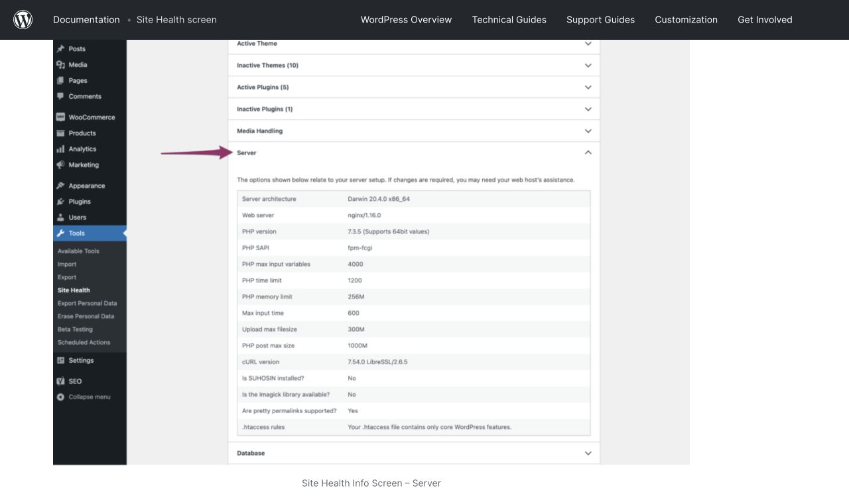The height and width of the screenshot is (504, 849).
Task: Open Erase Personal Data submenu item
Action: coord(86,316)
